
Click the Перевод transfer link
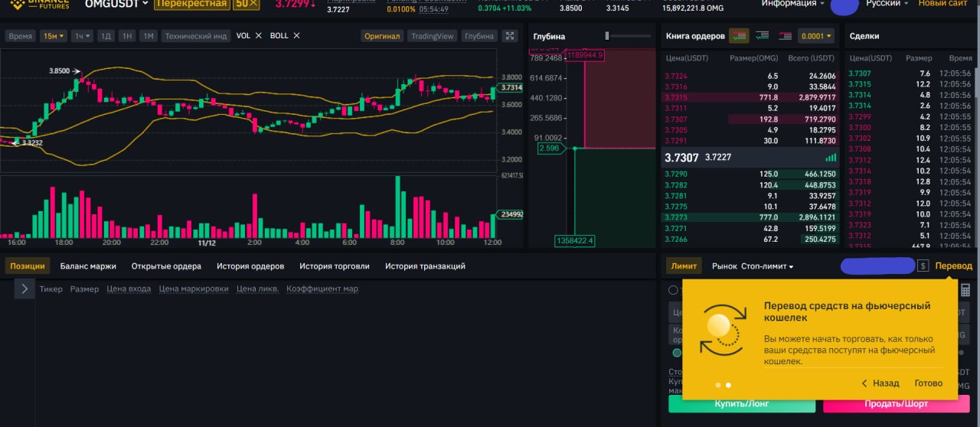[x=954, y=266]
